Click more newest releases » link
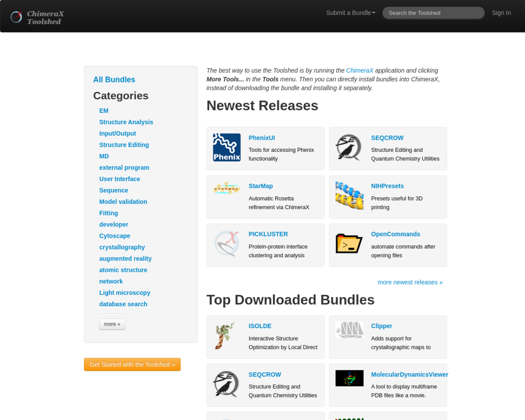 410,282
